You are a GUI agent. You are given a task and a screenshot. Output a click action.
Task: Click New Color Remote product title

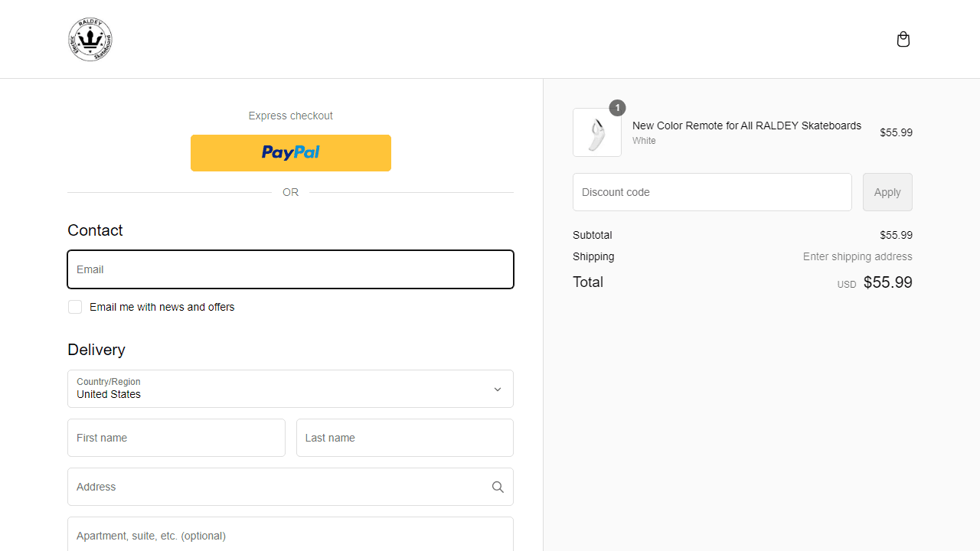coord(746,126)
